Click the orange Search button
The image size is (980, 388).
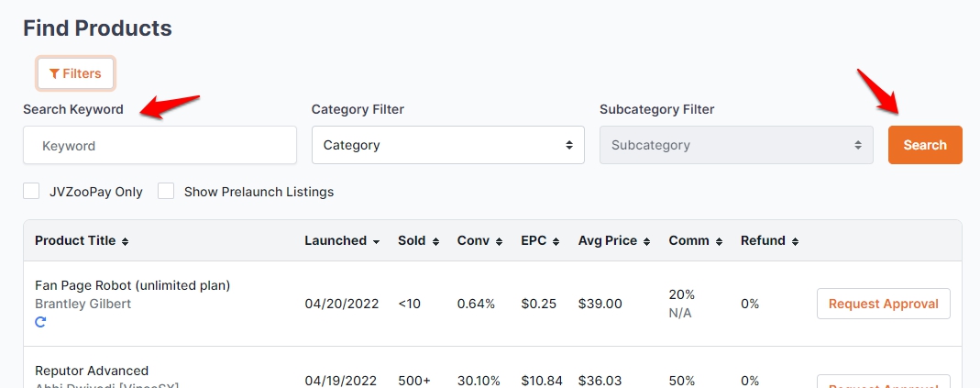coord(925,145)
